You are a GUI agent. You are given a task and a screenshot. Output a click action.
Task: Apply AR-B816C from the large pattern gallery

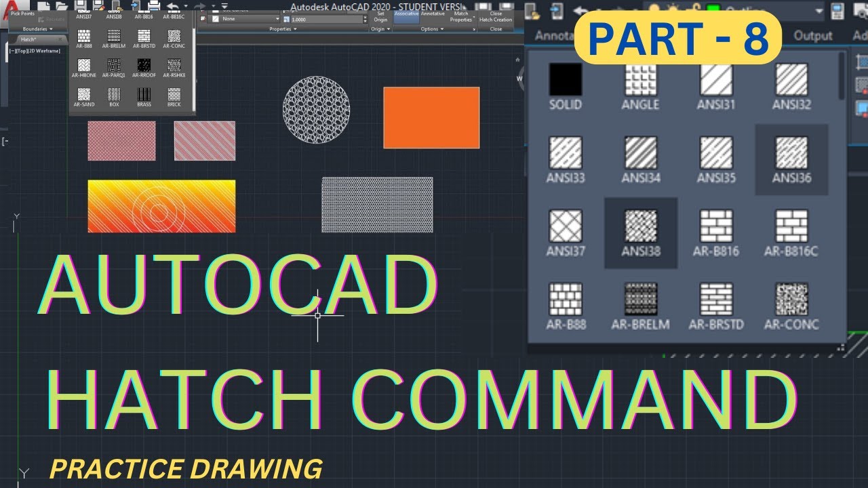coord(791,233)
